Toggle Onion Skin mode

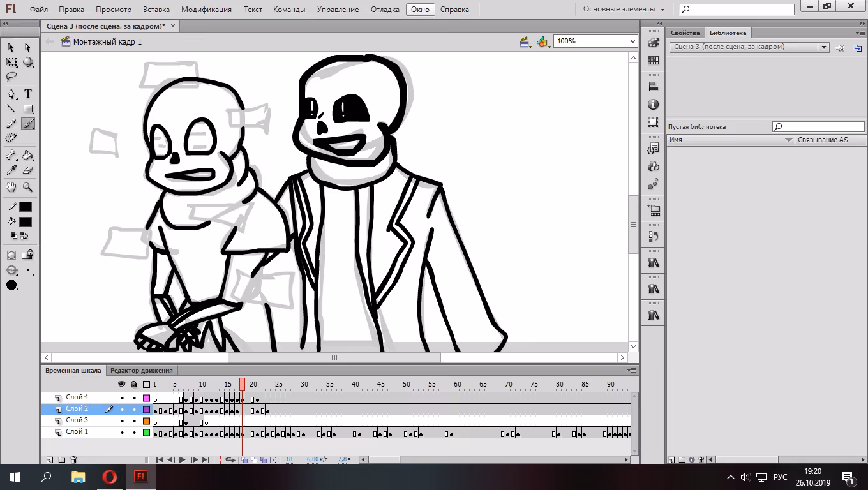(x=245, y=459)
